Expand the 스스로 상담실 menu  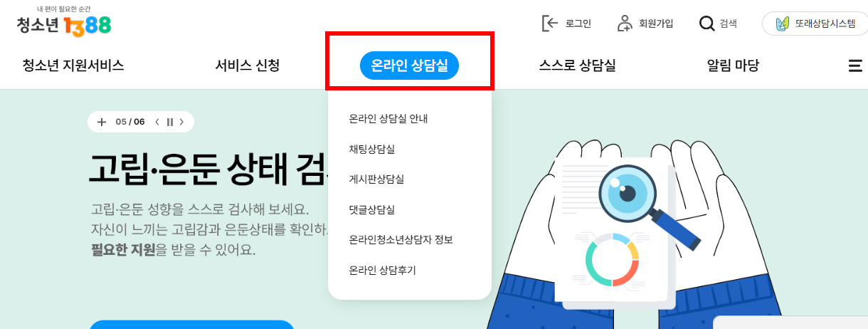577,66
